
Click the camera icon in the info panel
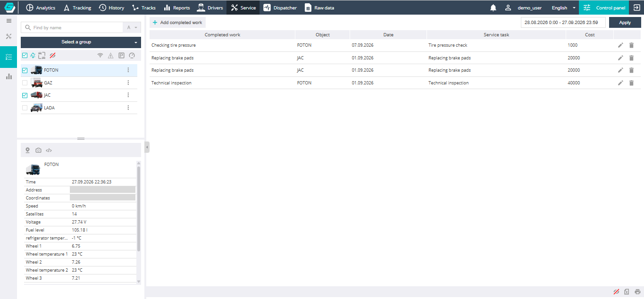coord(38,150)
